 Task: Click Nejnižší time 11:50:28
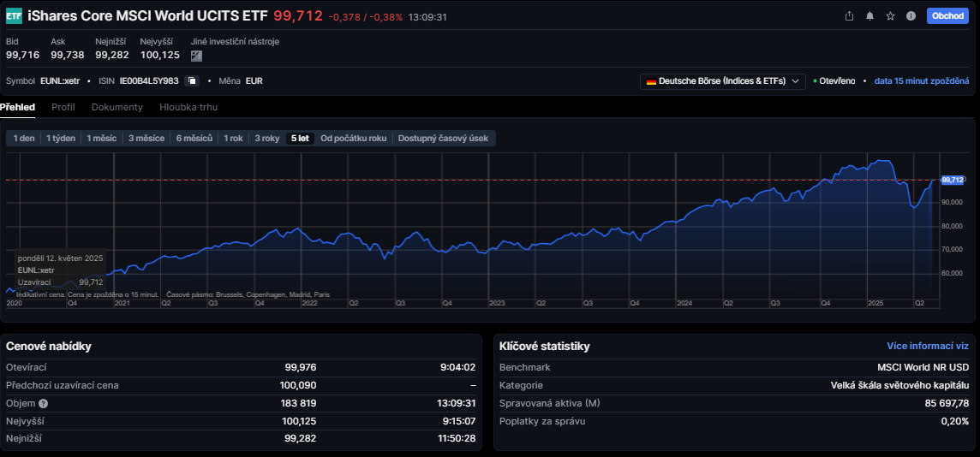pyautogui.click(x=457, y=439)
